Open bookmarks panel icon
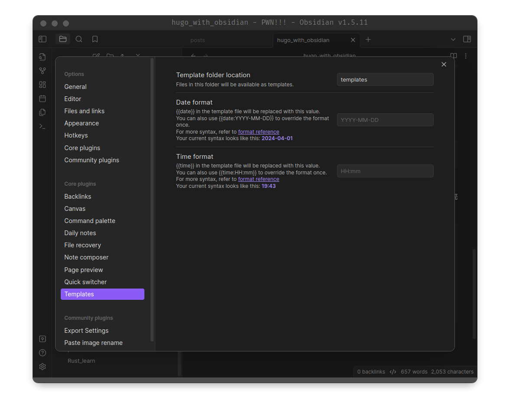Viewport: 510px width, 420px height. (95, 39)
